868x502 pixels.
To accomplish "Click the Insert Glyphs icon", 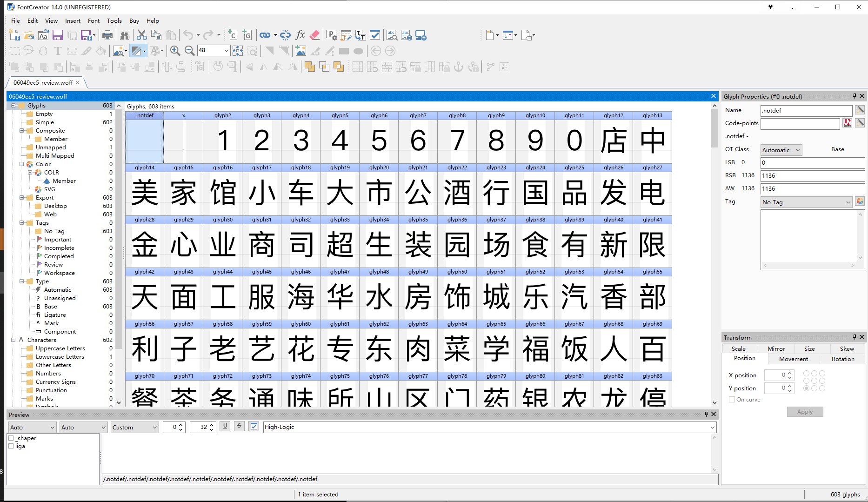I will coord(247,35).
